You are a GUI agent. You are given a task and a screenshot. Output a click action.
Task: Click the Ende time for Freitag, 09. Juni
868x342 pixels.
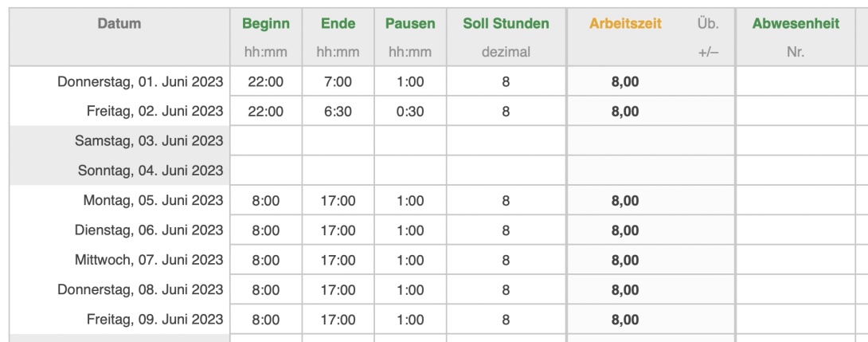coord(337,320)
